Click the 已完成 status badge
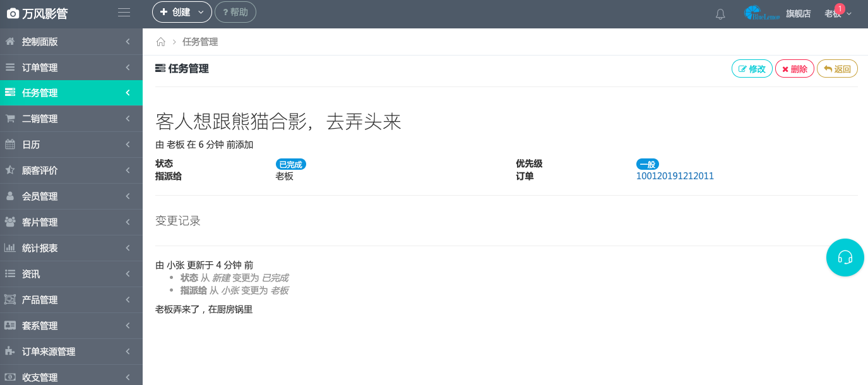This screenshot has width=868, height=385. pos(290,163)
